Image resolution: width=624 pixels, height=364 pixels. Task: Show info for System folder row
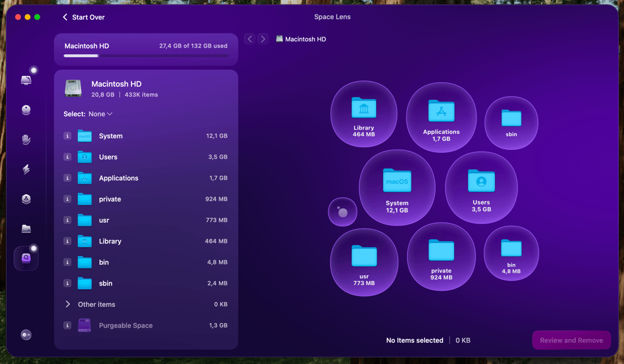67,136
